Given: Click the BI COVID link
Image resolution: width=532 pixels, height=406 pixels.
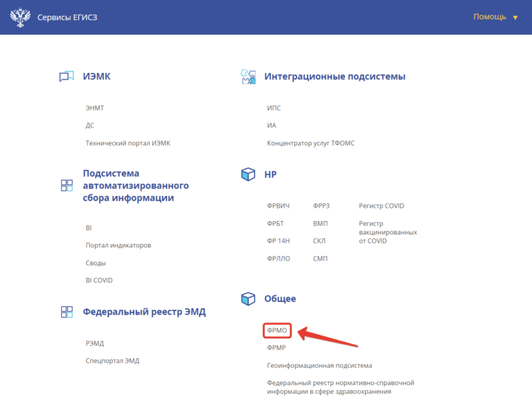Looking at the screenshot, I should [99, 280].
